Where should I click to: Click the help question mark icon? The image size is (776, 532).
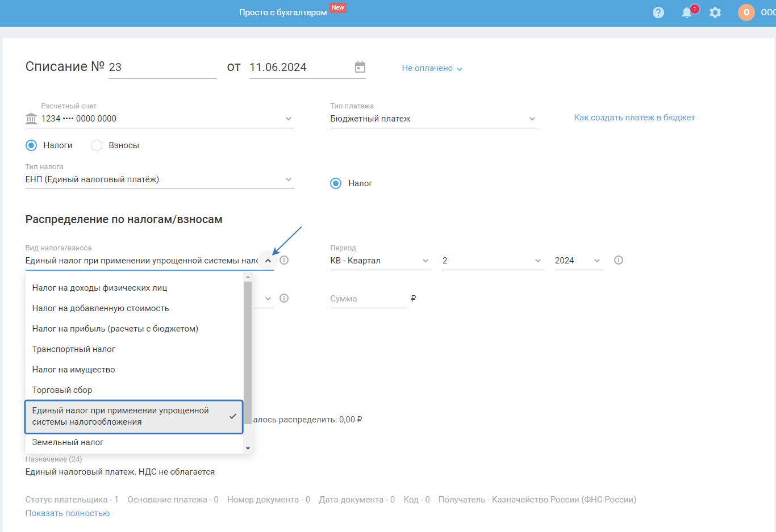pos(658,12)
